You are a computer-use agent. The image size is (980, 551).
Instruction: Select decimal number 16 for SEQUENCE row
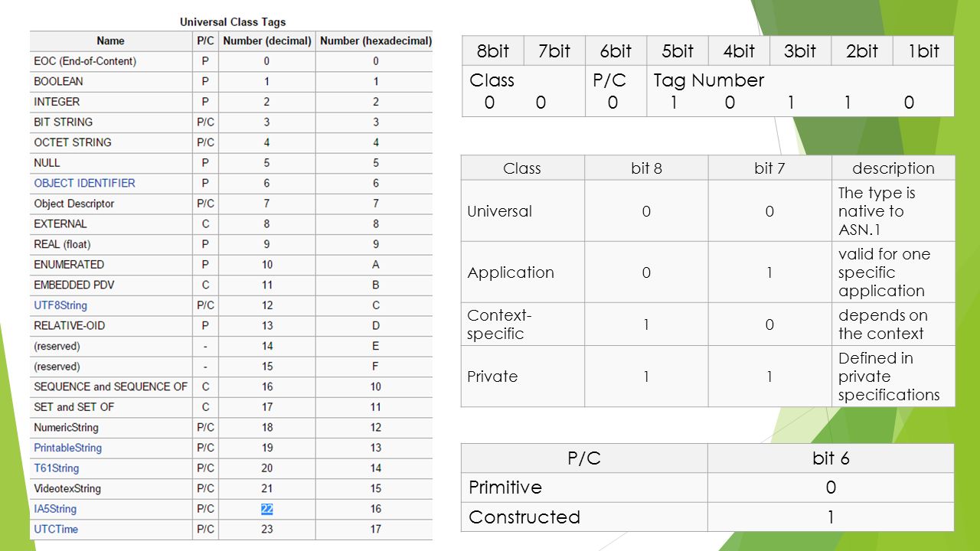point(266,386)
